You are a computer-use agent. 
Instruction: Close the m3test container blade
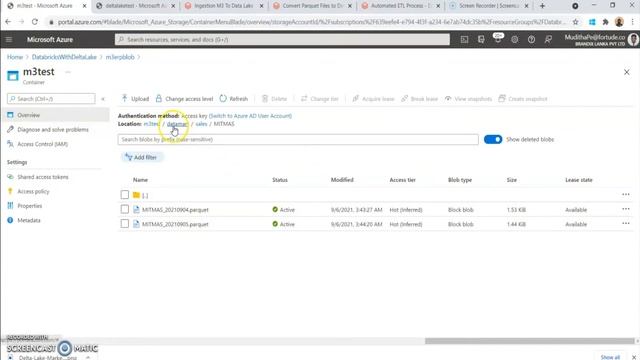[x=627, y=72]
